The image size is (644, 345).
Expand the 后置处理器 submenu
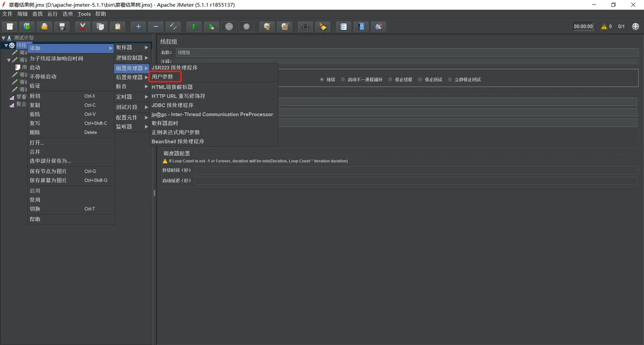132,77
